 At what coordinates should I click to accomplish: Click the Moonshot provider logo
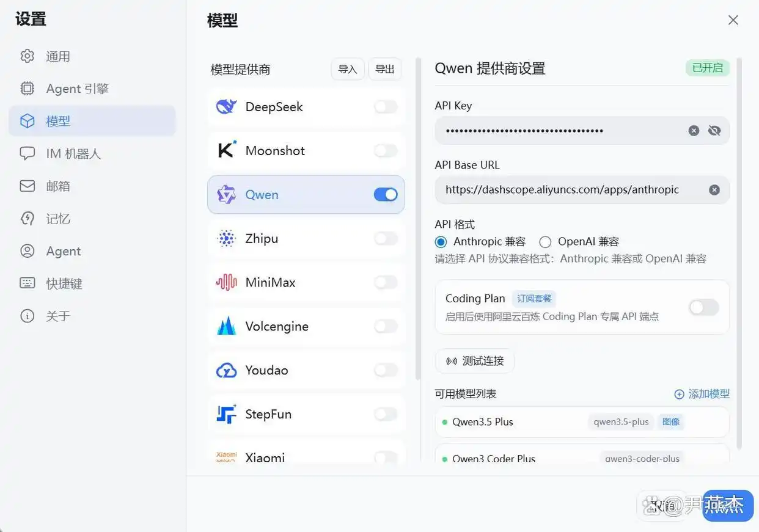(x=226, y=150)
